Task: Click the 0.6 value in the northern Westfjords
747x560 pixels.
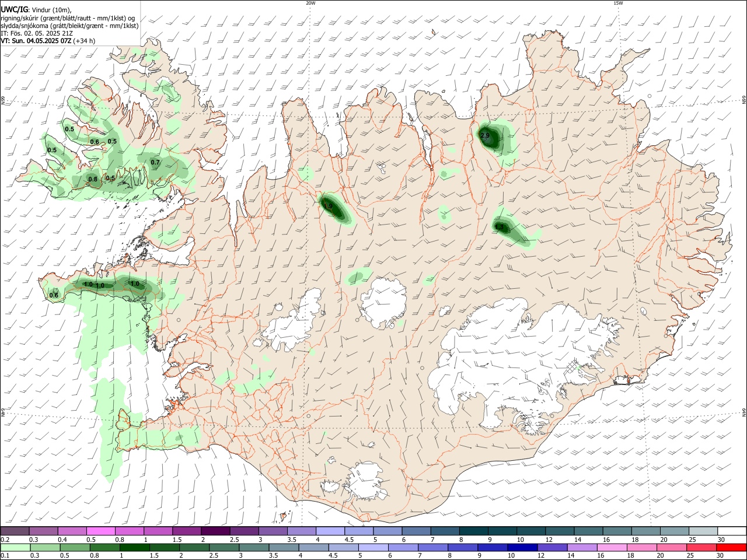Action: pyautogui.click(x=95, y=142)
